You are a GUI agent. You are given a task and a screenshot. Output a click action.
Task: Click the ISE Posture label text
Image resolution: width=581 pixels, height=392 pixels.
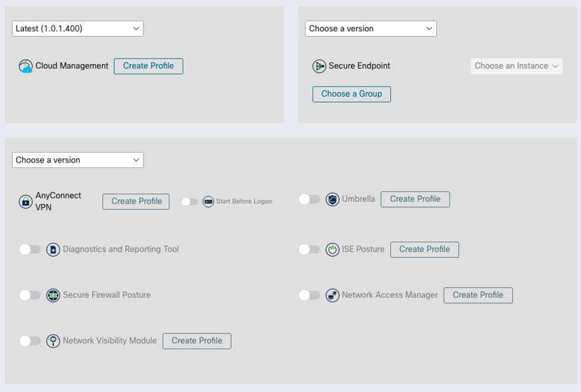pos(363,249)
